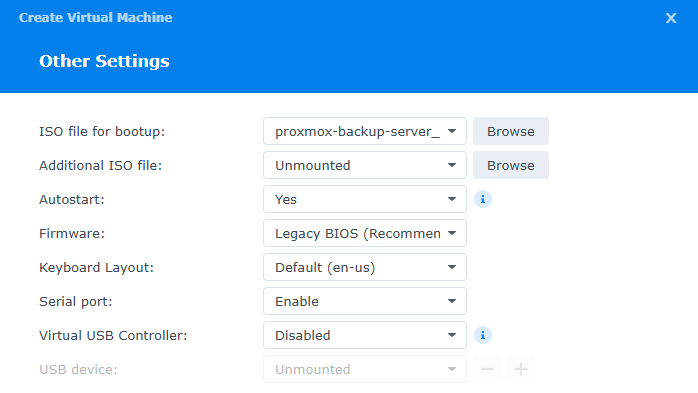Open the Serial port dropdown set to Enable
698x393 pixels.
coord(365,301)
